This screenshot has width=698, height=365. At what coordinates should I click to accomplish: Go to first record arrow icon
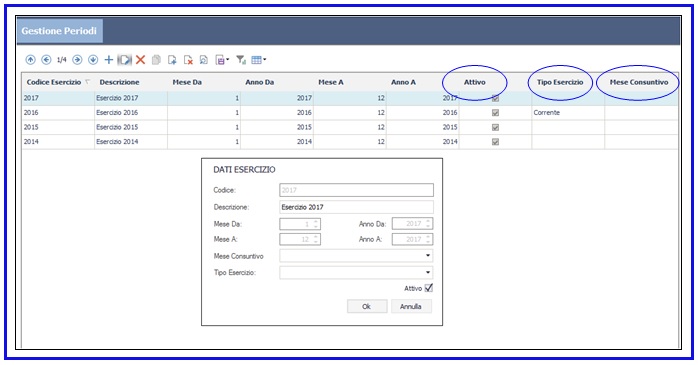coord(30,60)
